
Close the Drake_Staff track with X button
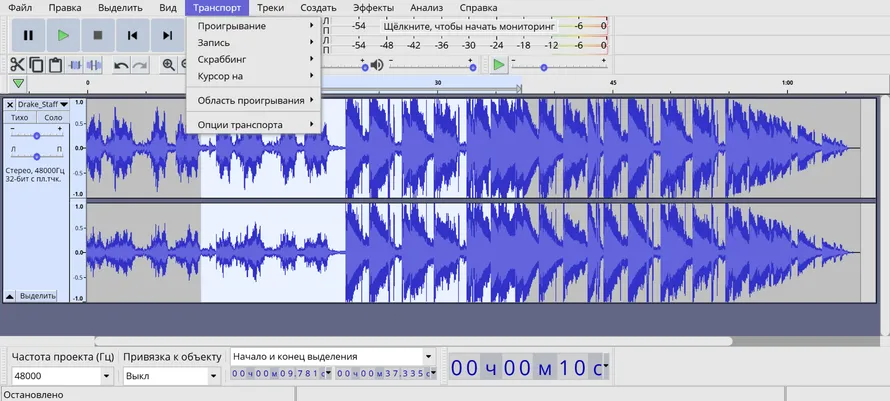[10, 104]
